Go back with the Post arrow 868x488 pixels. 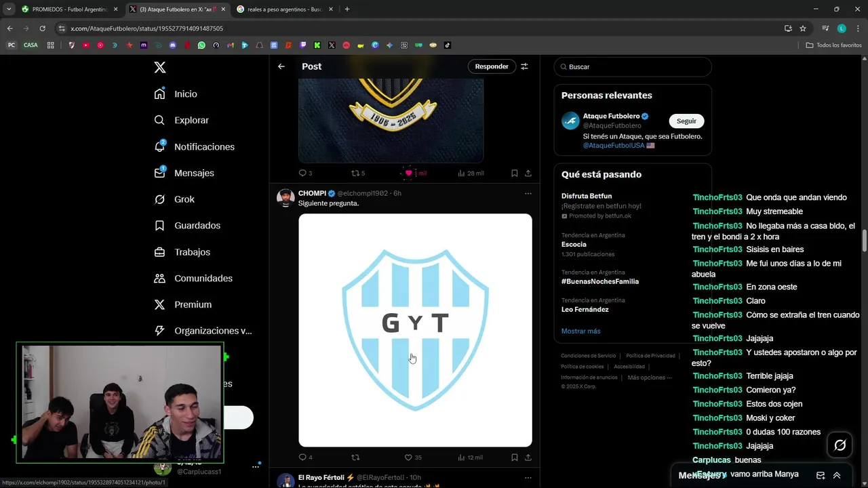[x=281, y=66]
